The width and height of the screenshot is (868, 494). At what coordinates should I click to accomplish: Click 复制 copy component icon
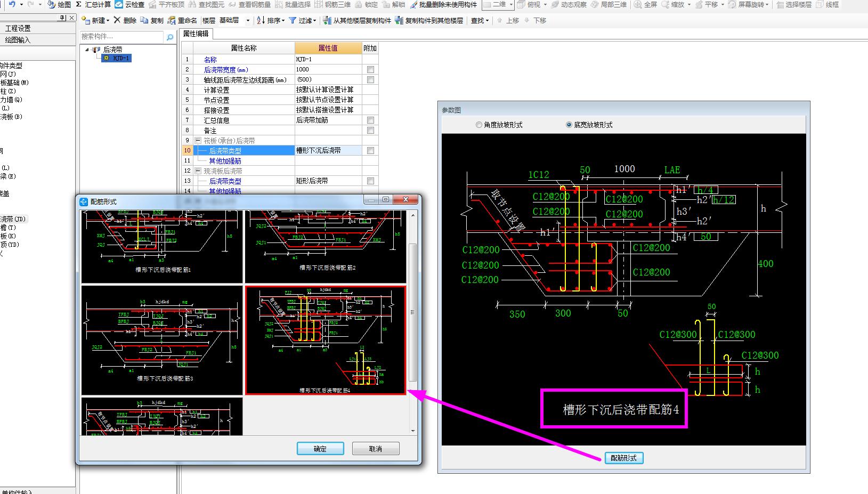pos(152,20)
